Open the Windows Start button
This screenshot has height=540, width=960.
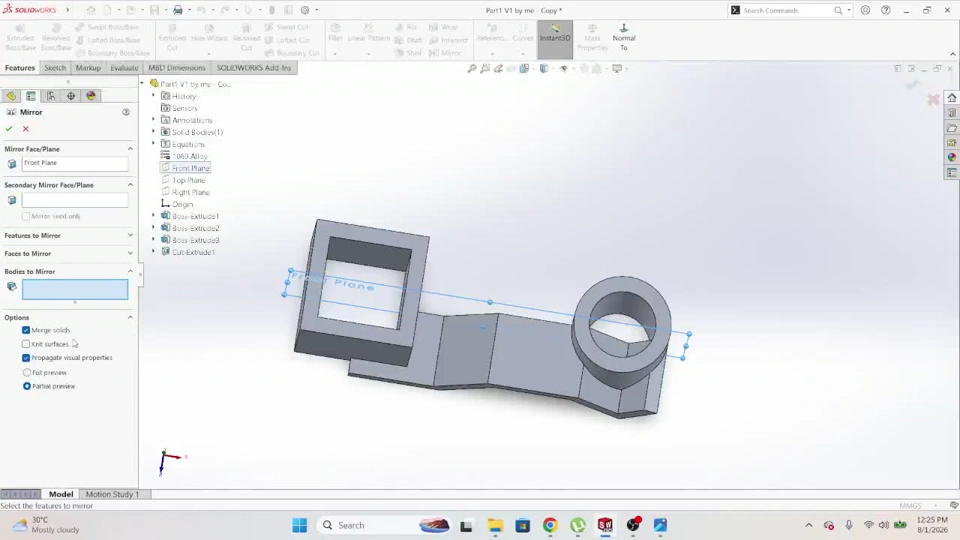(x=300, y=525)
